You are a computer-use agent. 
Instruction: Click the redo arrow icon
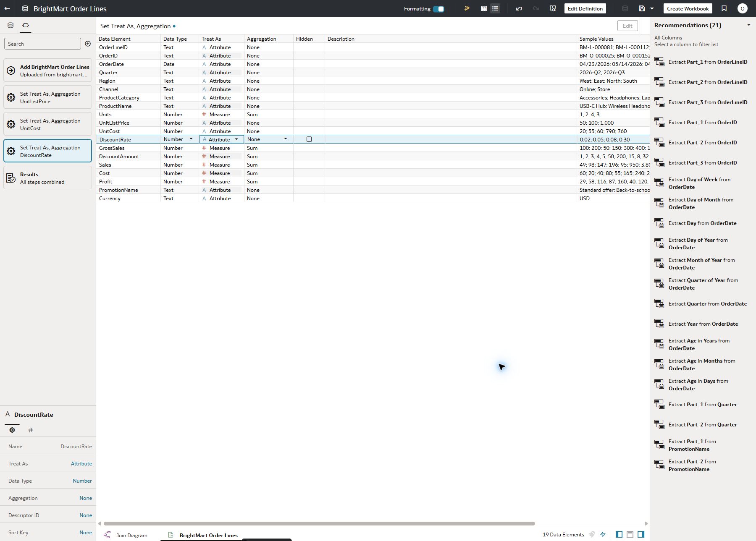(536, 8)
